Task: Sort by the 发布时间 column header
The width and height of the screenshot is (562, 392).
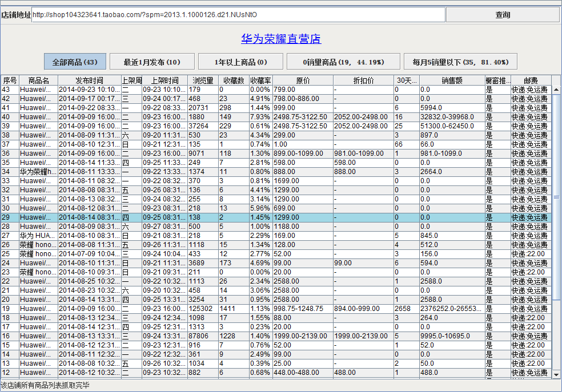Action: (x=89, y=80)
